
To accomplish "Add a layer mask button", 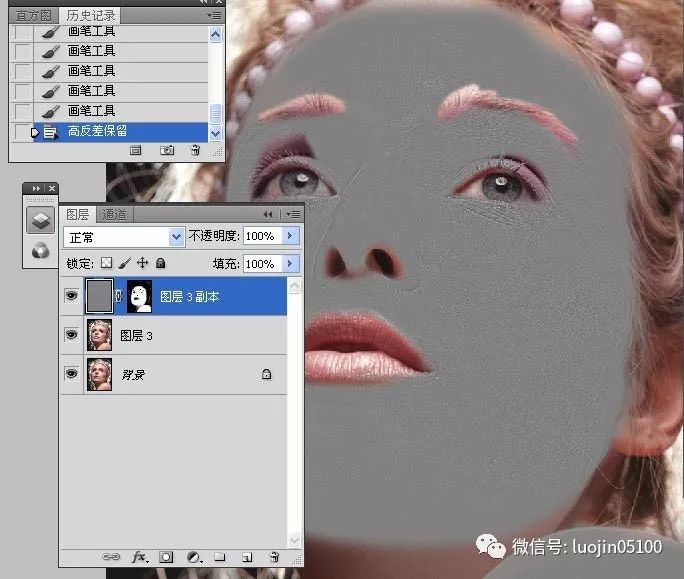I will tap(166, 557).
